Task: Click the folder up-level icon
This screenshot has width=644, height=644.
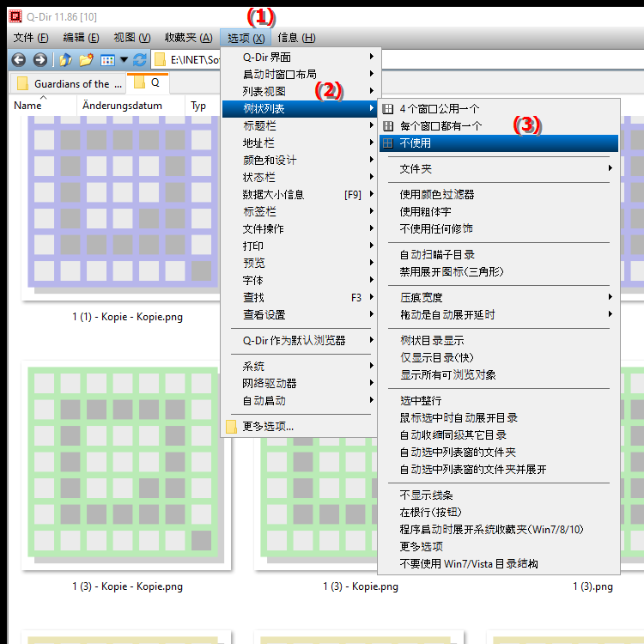Action: (66, 60)
